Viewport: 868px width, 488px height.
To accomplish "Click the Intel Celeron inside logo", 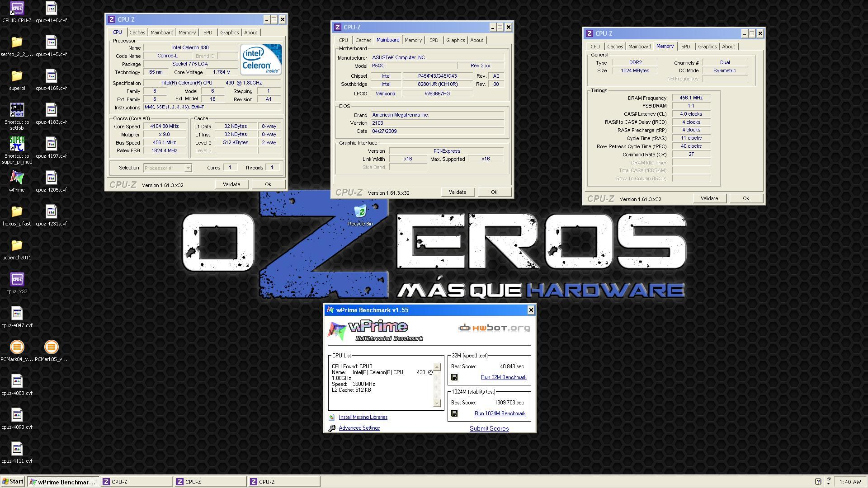I will point(261,59).
